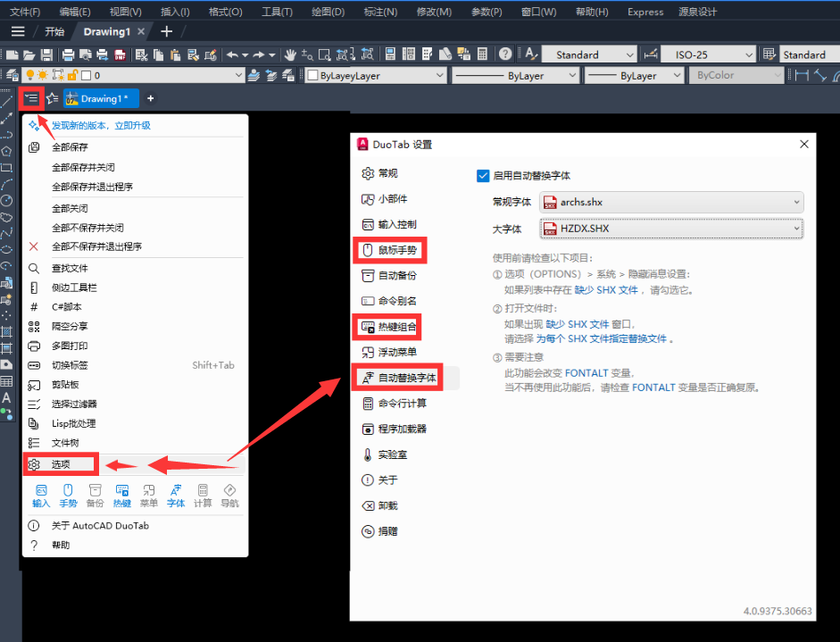Click the New drawing icon in toolbar

click(x=12, y=54)
